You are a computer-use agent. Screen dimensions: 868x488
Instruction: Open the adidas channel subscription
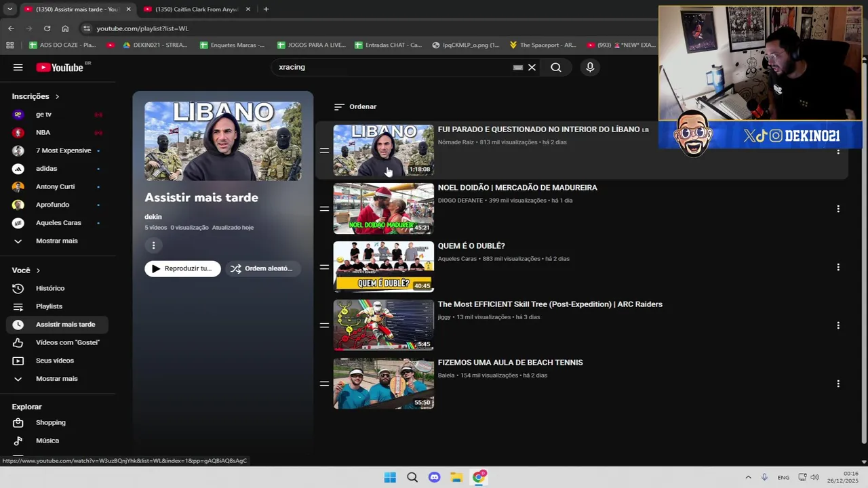pyautogui.click(x=57, y=168)
